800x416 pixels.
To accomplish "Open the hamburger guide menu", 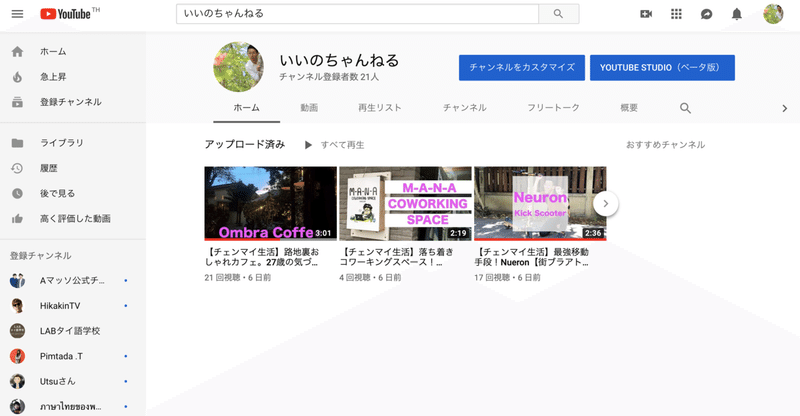I will [x=17, y=14].
